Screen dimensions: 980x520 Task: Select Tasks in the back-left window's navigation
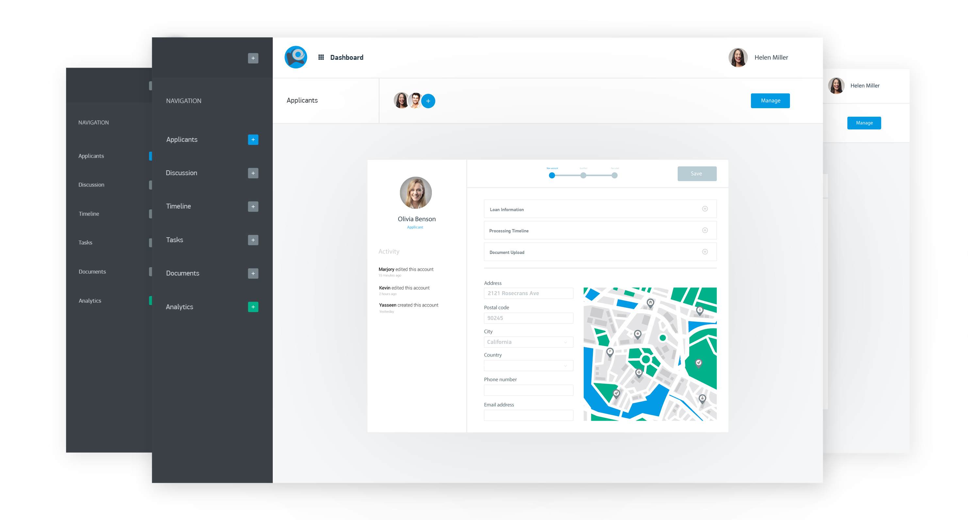(x=85, y=243)
